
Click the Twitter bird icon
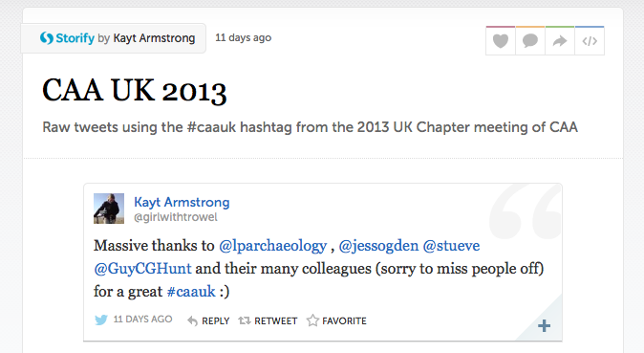pos(101,320)
